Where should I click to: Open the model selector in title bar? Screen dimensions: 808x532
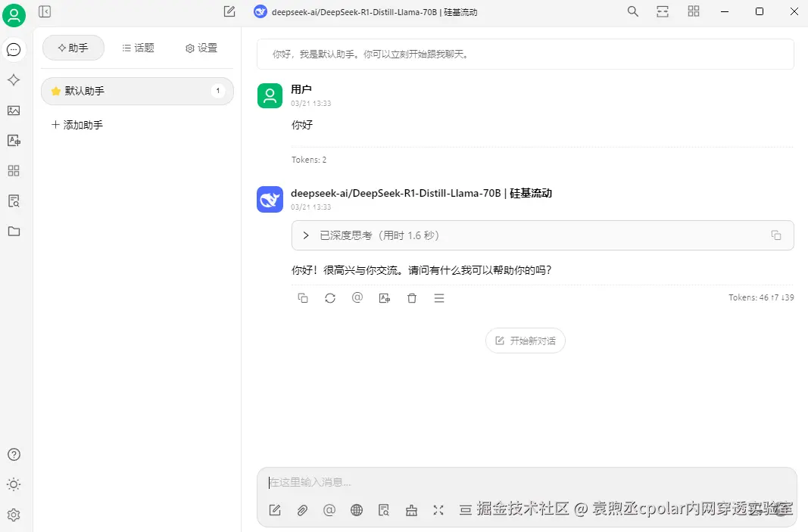(366, 12)
